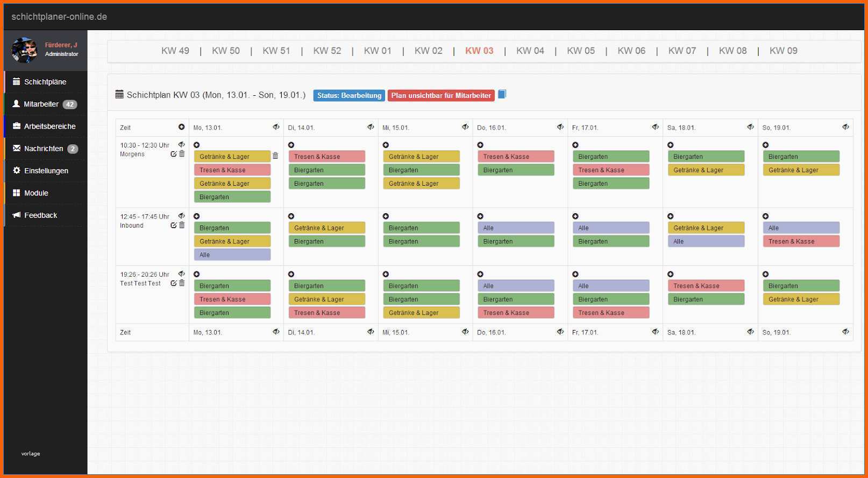Toggle visibility of Mo, 13.01. column header
This screenshot has width=868, height=478.
point(276,127)
